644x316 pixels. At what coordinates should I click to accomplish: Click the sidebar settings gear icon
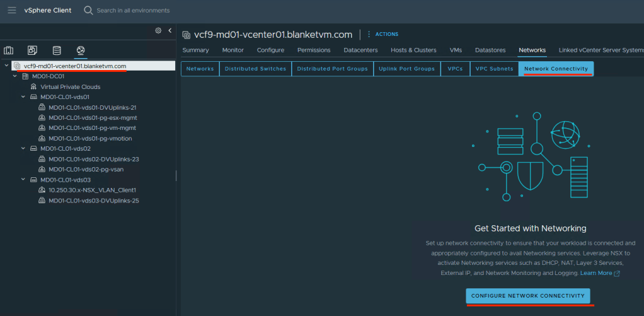coord(158,30)
